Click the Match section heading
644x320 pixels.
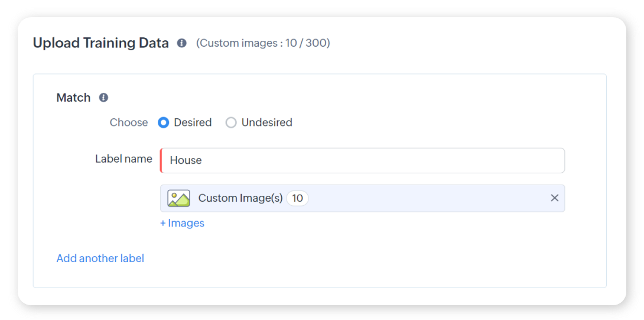click(x=73, y=98)
